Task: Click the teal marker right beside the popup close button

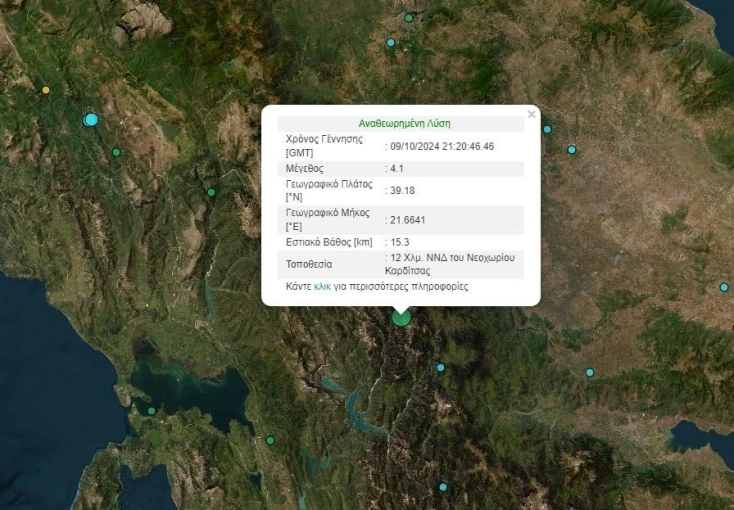Action: [x=547, y=129]
